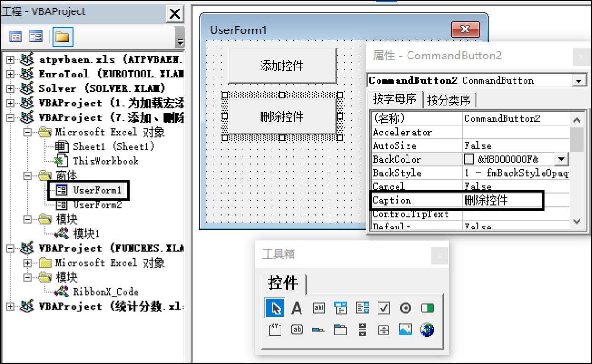The image size is (592, 364).
Task: Collapse VBAProject (7.添加、删除 node
Action: (10, 118)
